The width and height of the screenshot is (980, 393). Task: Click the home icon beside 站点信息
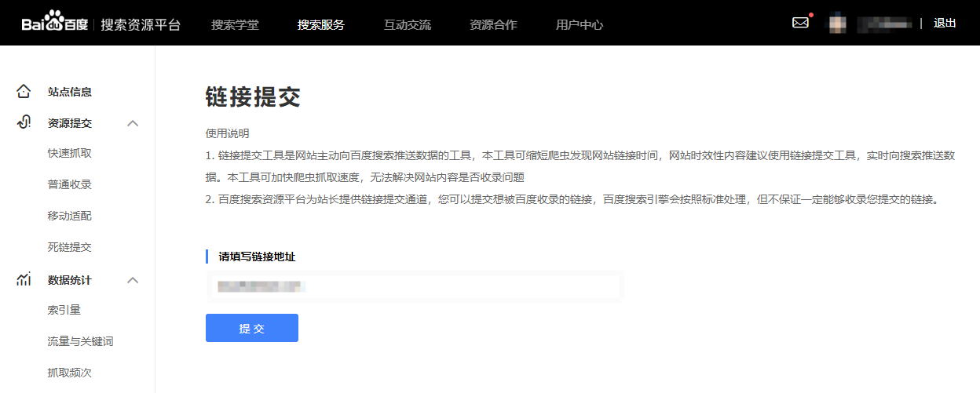coord(24,92)
